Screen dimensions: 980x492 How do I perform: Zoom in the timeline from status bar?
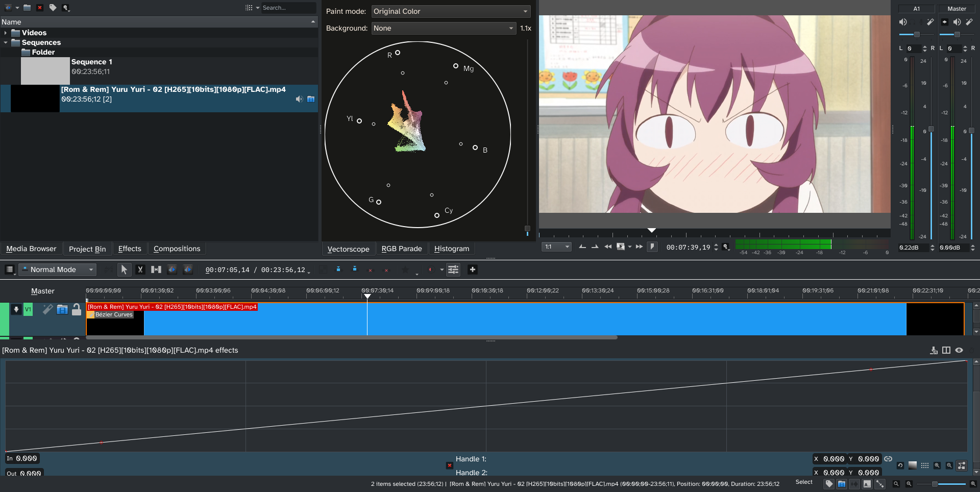pos(973,484)
